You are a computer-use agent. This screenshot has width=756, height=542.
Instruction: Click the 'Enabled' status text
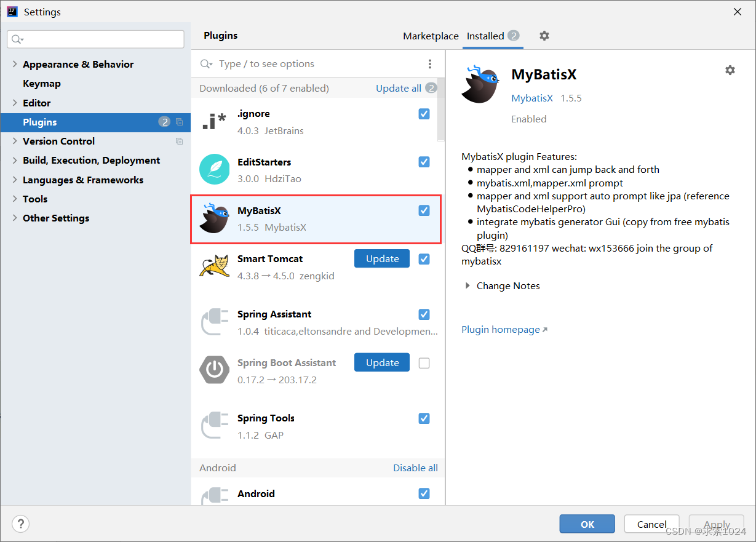[x=529, y=119]
